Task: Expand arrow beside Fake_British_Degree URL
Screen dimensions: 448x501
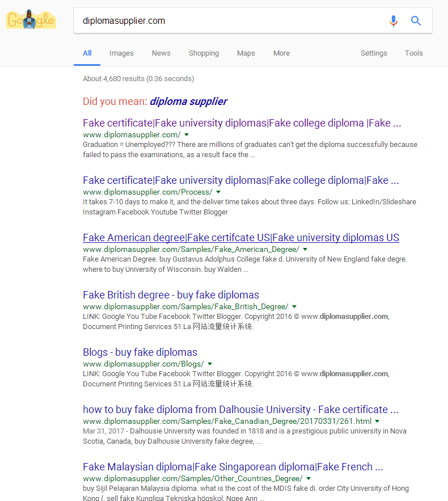Action: [294, 307]
